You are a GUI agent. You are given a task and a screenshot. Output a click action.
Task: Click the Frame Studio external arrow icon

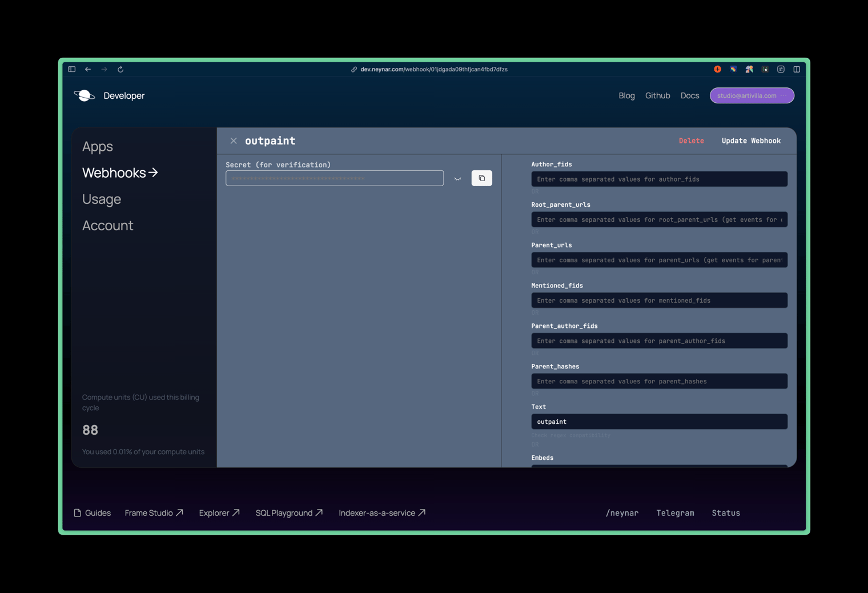[179, 512]
